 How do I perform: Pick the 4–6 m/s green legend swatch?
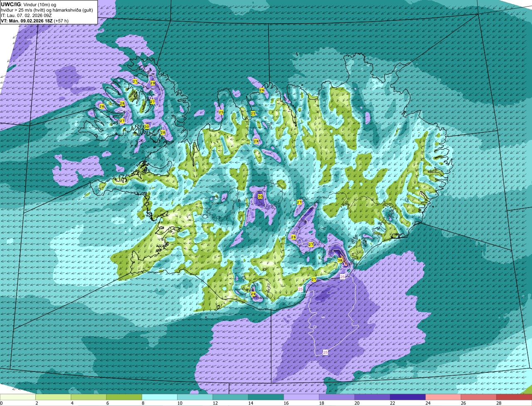(89, 397)
